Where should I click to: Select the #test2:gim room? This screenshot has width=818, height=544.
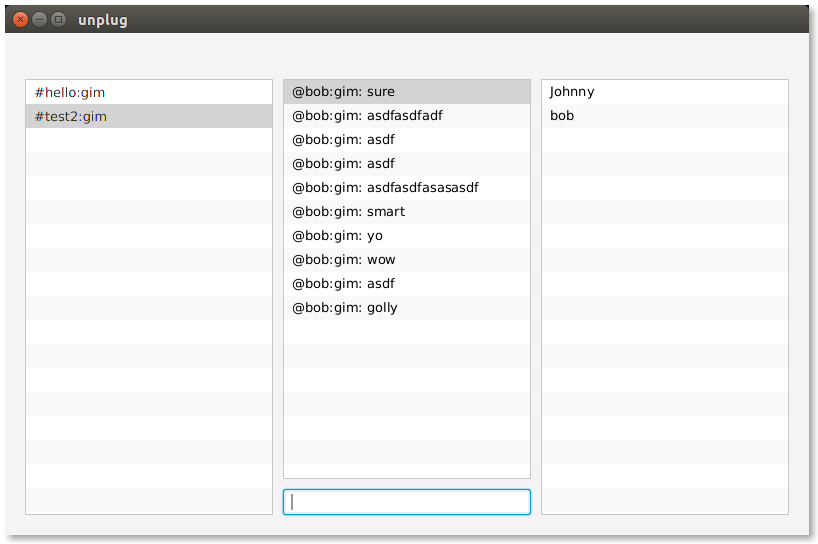click(x=149, y=116)
